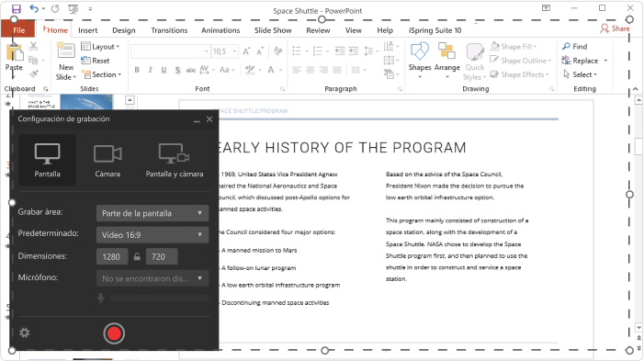644x361 pixels.
Task: Open the Shapes gallery
Action: coord(420,61)
